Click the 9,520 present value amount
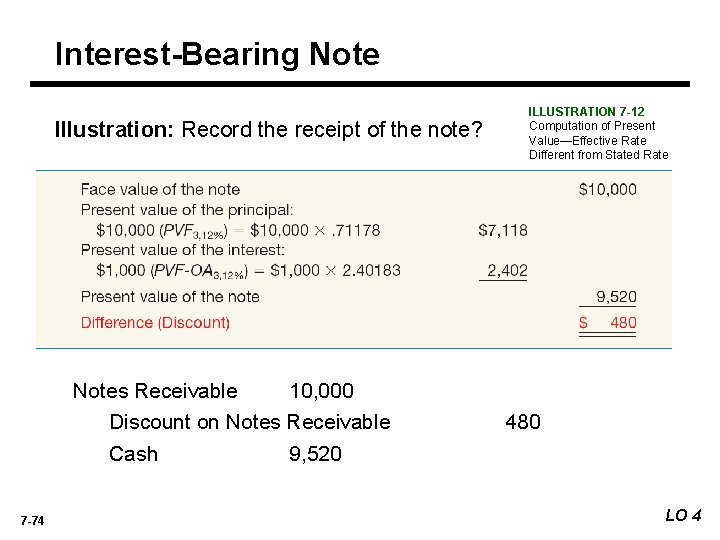The image size is (720, 540). [616, 296]
